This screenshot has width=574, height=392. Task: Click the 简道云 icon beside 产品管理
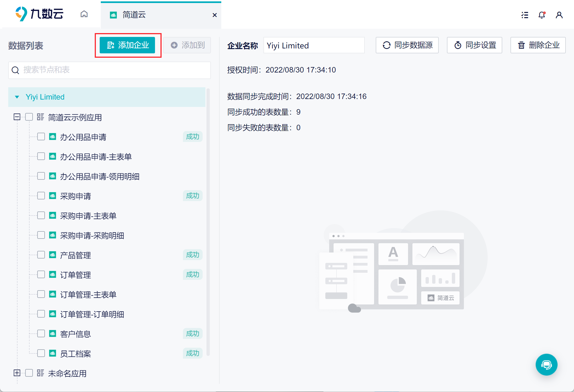(x=53, y=255)
